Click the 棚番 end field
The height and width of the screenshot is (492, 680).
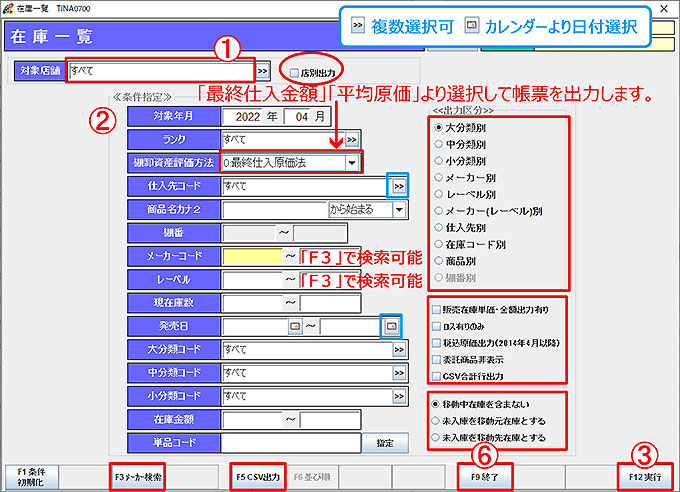point(320,233)
